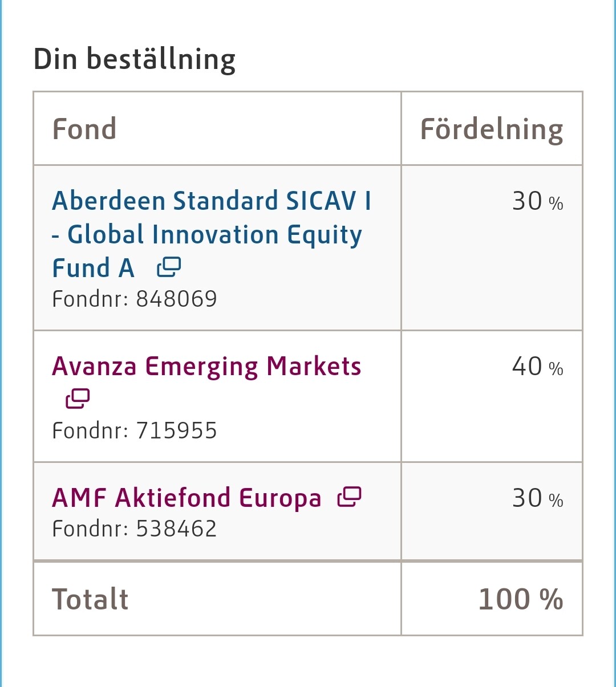Click the 'Fund A' text in Aberdeen link
The image size is (616, 687).
93,268
